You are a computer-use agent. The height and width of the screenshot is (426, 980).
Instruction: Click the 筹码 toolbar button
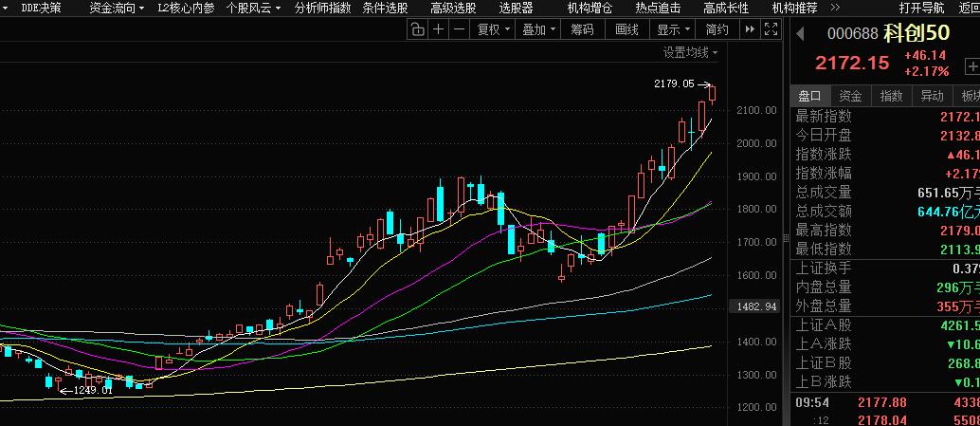pyautogui.click(x=582, y=29)
